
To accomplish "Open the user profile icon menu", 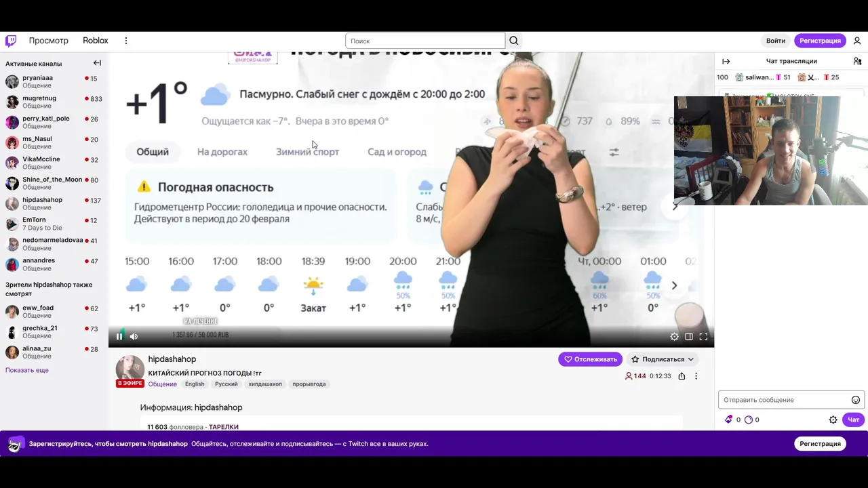I will (857, 41).
